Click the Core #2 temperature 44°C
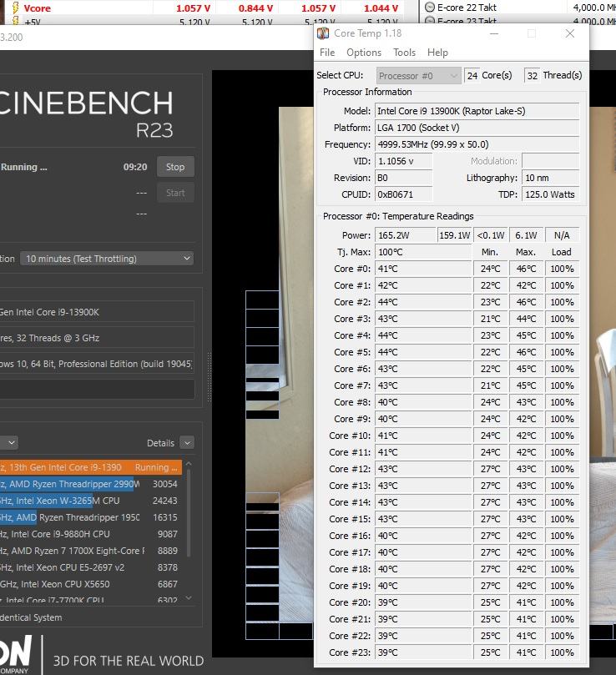 pos(423,302)
